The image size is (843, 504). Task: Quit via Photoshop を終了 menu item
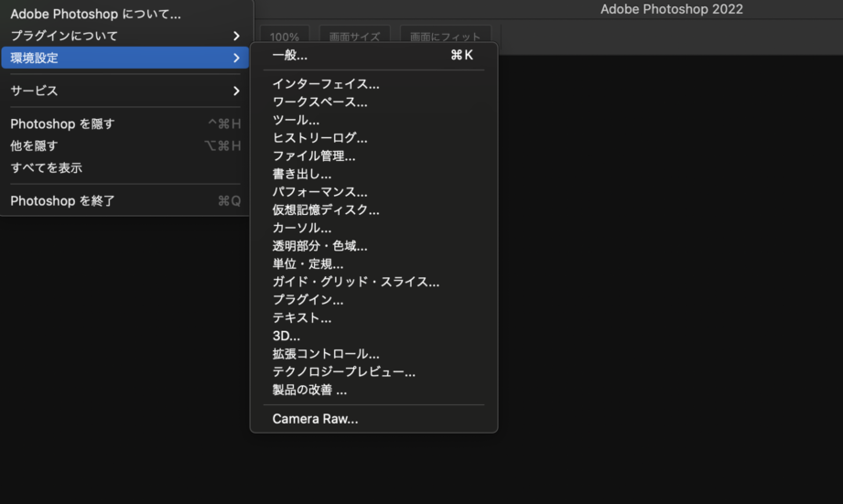pyautogui.click(x=124, y=201)
